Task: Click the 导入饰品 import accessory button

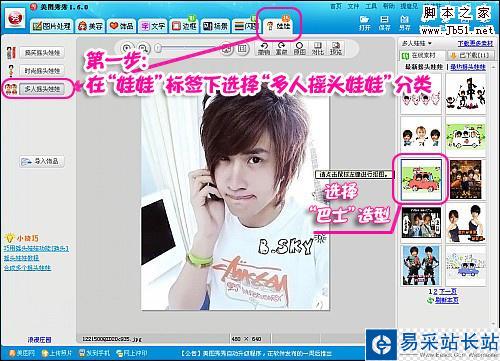Action: (42, 161)
